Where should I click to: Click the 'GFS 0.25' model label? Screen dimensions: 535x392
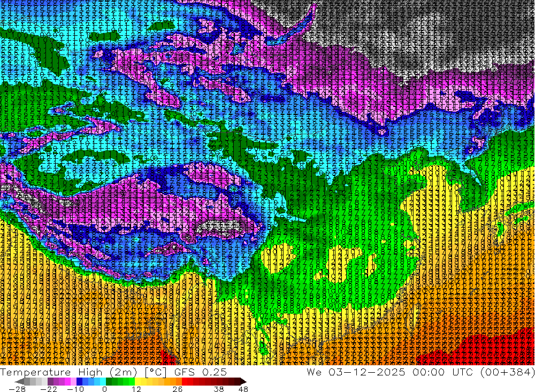(201, 372)
